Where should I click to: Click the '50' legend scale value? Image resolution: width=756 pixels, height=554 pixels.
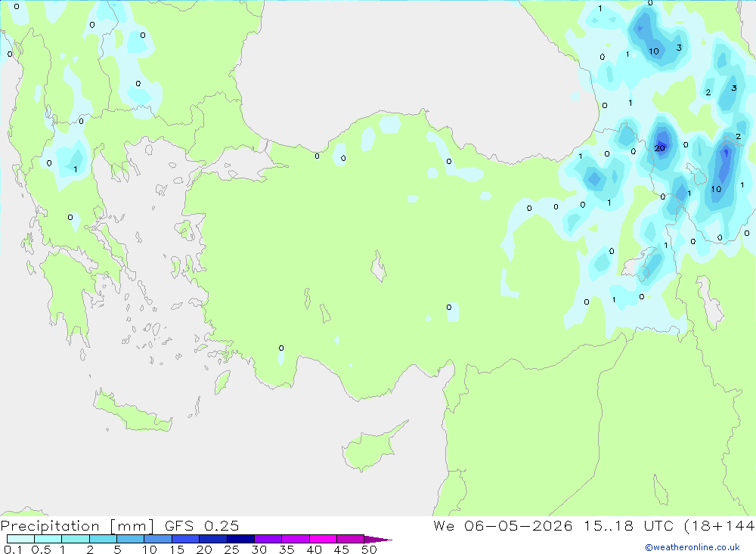(x=369, y=549)
